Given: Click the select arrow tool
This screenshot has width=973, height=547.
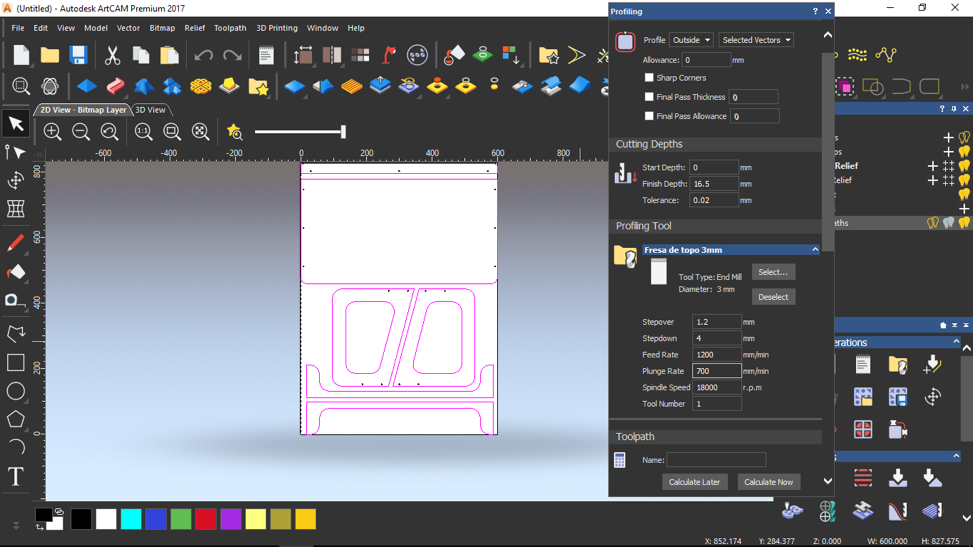Looking at the screenshot, I should pyautogui.click(x=16, y=124).
